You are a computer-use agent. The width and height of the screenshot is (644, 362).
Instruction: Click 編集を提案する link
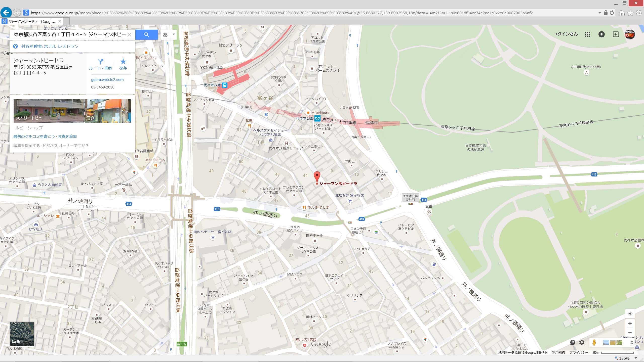click(x=27, y=146)
